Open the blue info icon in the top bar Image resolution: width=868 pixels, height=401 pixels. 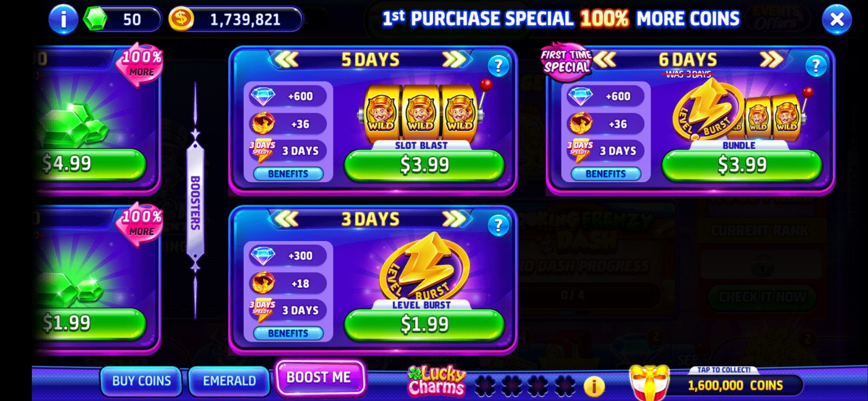coord(63,19)
